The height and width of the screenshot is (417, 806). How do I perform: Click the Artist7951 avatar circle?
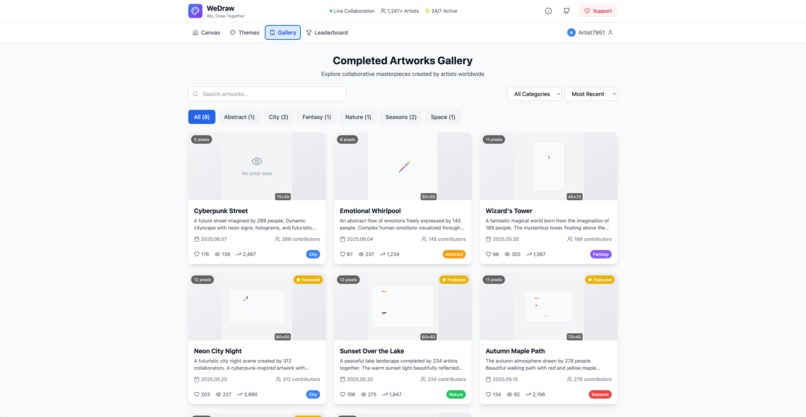coord(571,32)
